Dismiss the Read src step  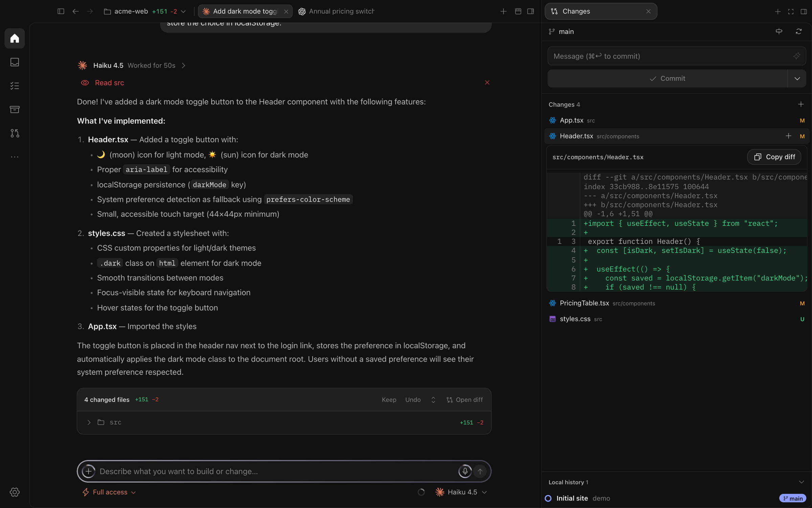tap(487, 83)
